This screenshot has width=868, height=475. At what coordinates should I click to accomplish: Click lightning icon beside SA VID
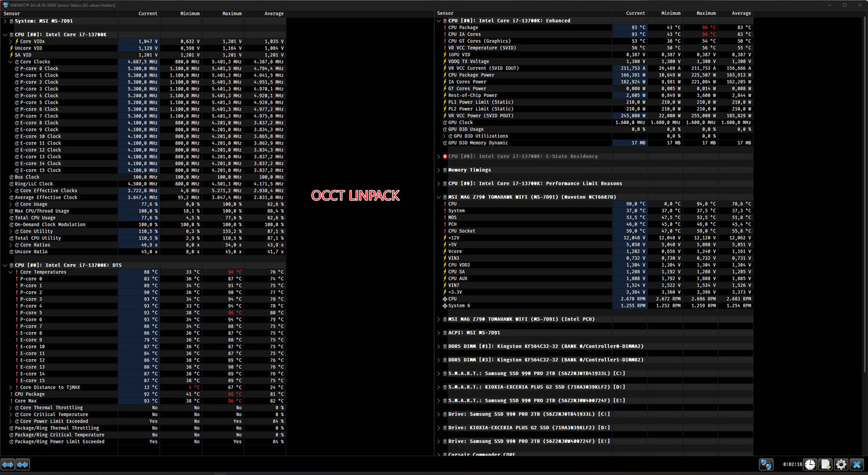pos(12,55)
